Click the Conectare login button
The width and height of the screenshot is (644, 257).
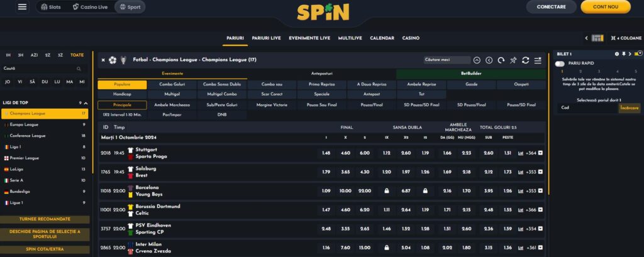[551, 7]
